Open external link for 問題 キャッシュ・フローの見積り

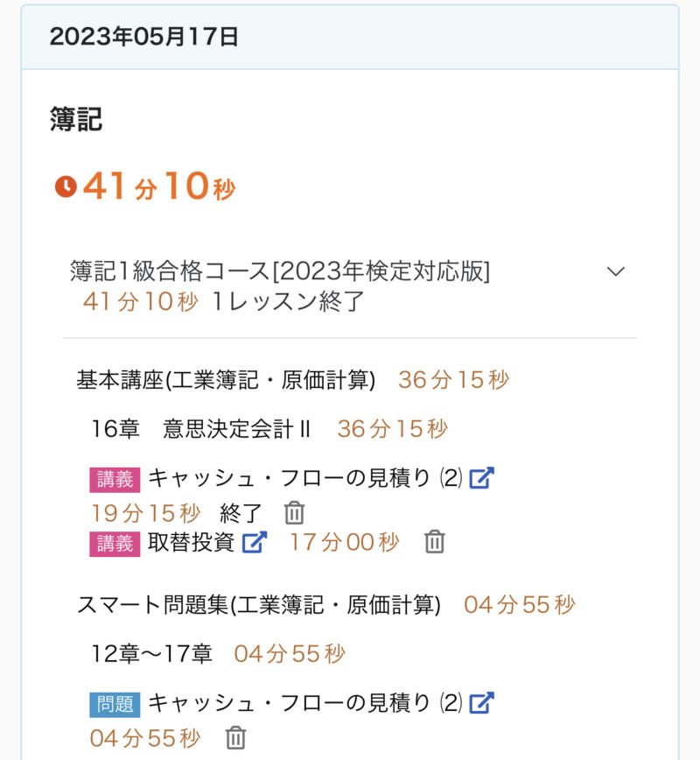[482, 702]
